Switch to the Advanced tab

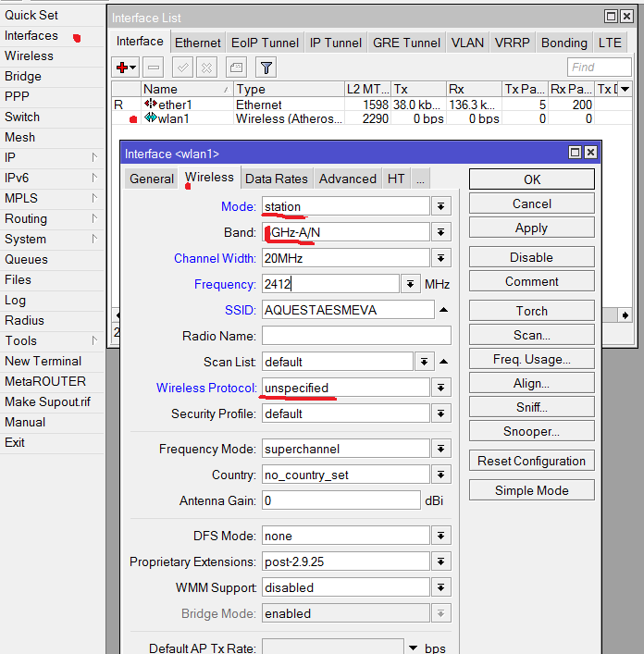click(x=347, y=179)
